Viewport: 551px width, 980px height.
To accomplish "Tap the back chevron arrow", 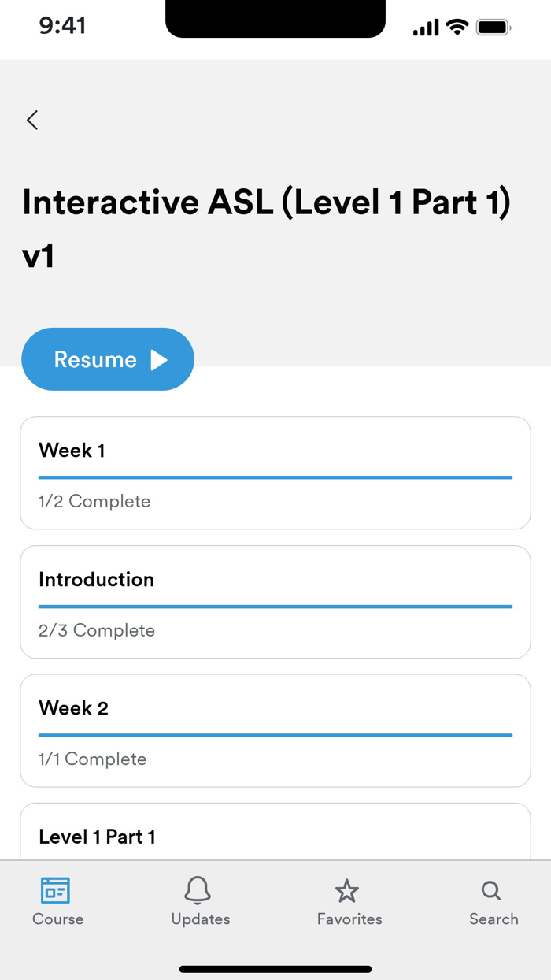I will click(x=32, y=120).
